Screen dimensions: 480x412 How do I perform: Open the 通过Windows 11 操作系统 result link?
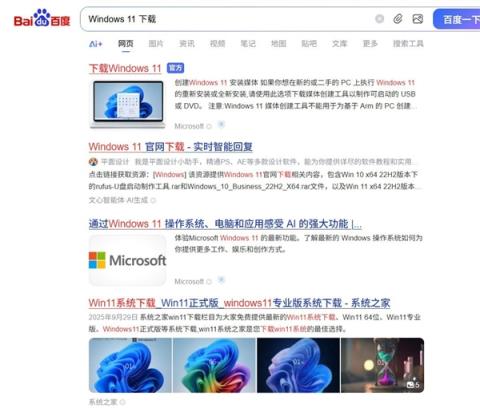[x=225, y=224]
